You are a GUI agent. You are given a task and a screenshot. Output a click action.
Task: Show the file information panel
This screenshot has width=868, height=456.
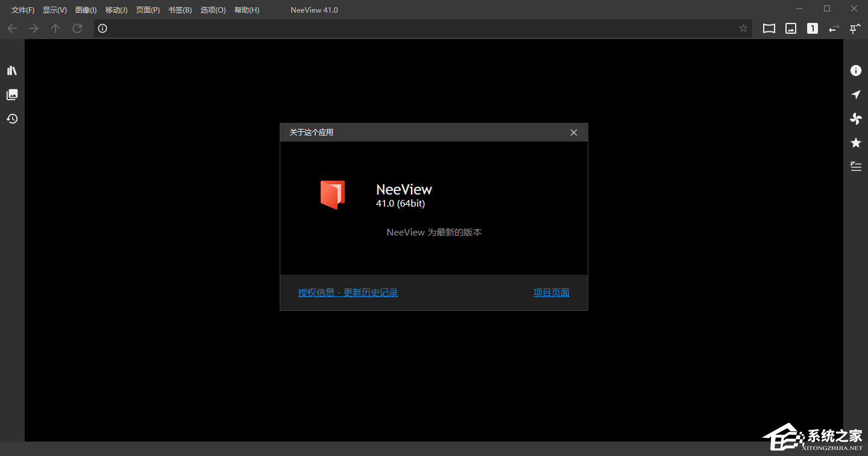point(856,70)
